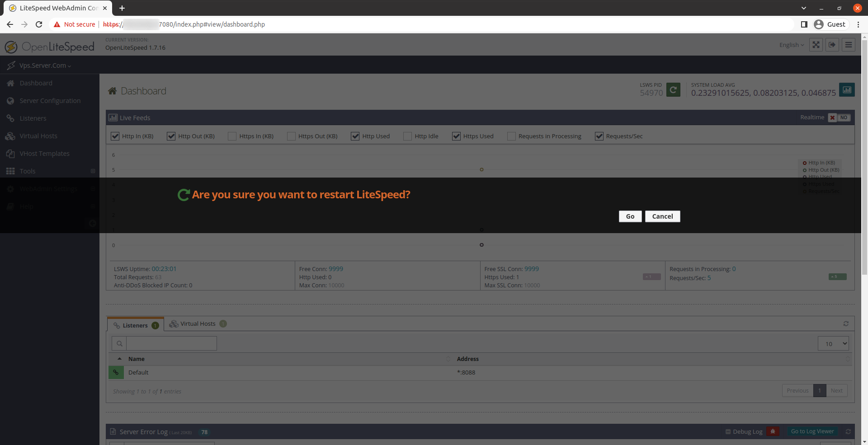
Task: Click the 78 error log count badge
Action: (x=204, y=432)
